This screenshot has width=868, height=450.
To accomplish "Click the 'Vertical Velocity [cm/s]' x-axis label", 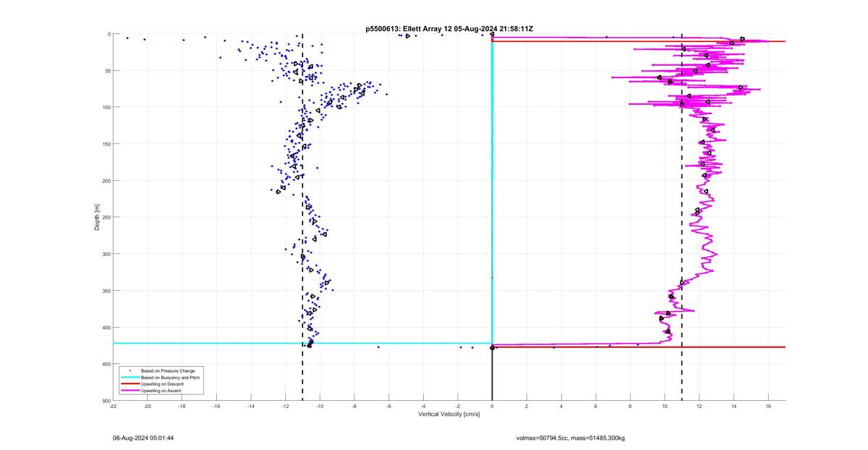I will [x=449, y=415].
